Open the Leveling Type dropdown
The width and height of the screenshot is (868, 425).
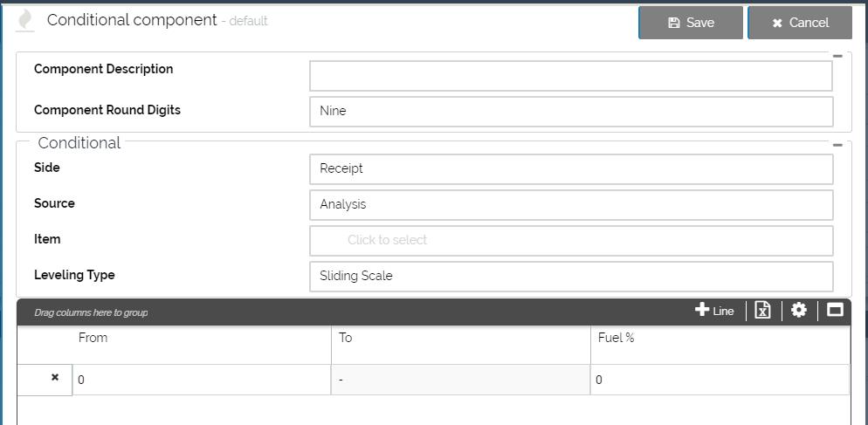571,277
